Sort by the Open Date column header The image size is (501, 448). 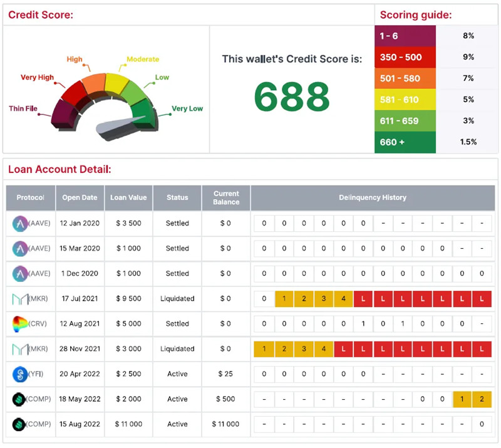tap(80, 198)
